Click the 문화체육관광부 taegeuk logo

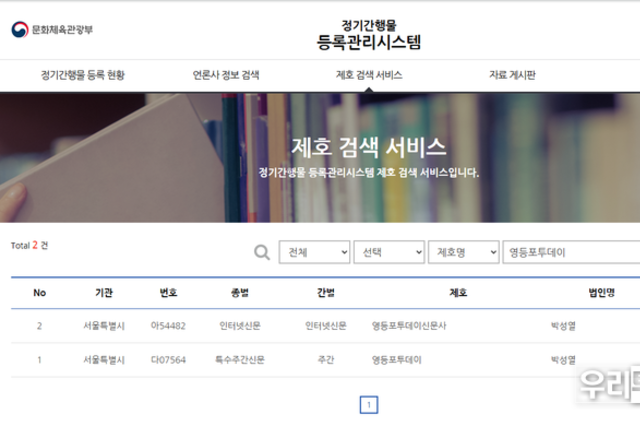20,29
